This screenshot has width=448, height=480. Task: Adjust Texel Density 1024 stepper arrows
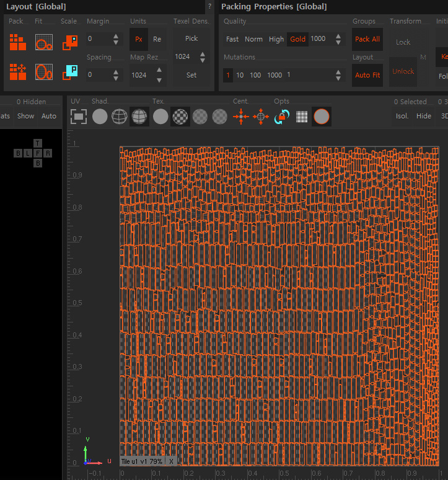pyautogui.click(x=203, y=57)
